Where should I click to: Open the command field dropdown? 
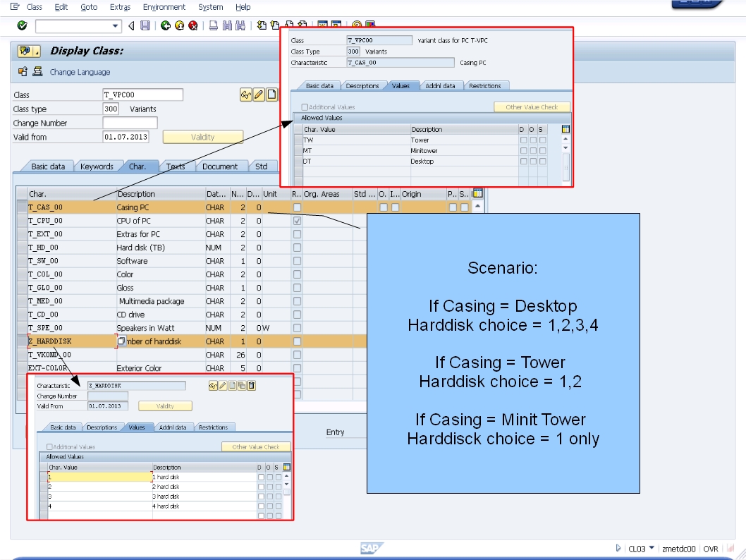click(115, 26)
